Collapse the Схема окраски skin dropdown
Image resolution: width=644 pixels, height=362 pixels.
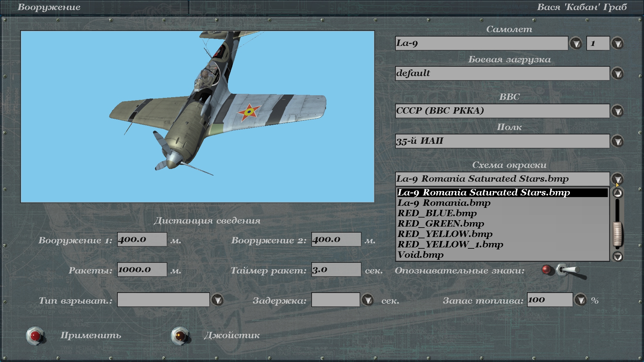tap(618, 179)
